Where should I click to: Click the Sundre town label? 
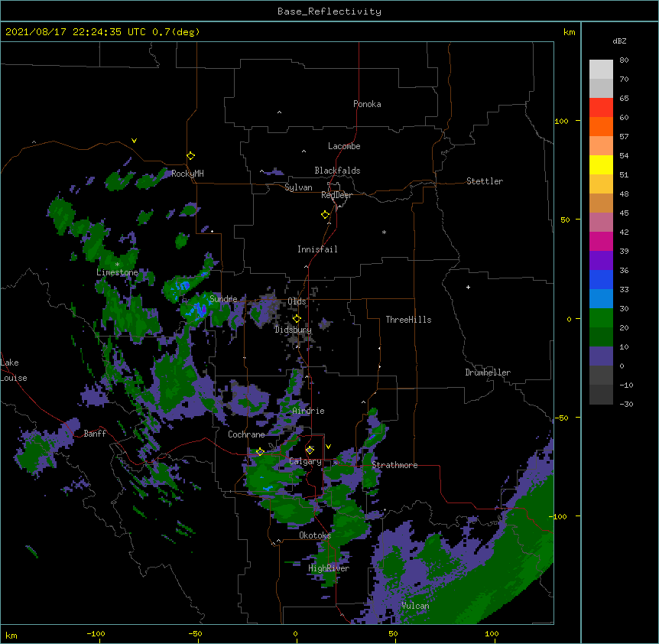(x=223, y=299)
